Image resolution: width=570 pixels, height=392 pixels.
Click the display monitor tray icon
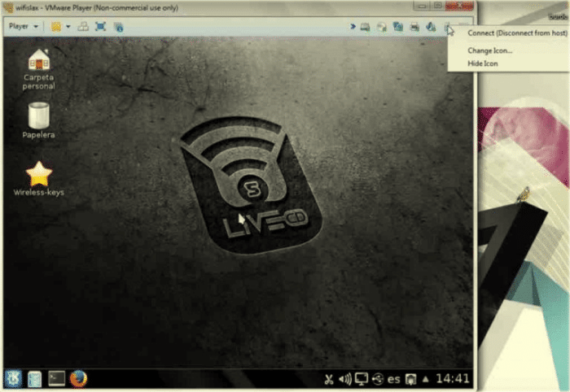click(362, 379)
